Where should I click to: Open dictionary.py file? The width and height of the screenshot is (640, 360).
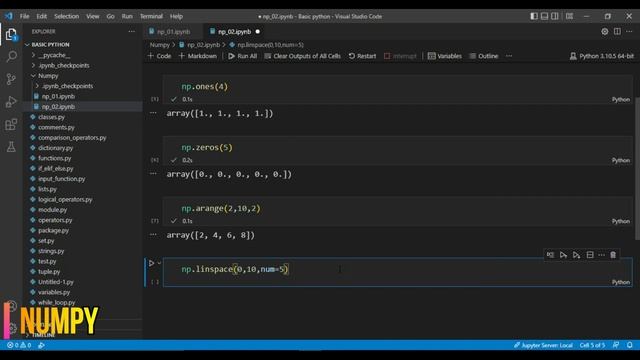(x=56, y=148)
